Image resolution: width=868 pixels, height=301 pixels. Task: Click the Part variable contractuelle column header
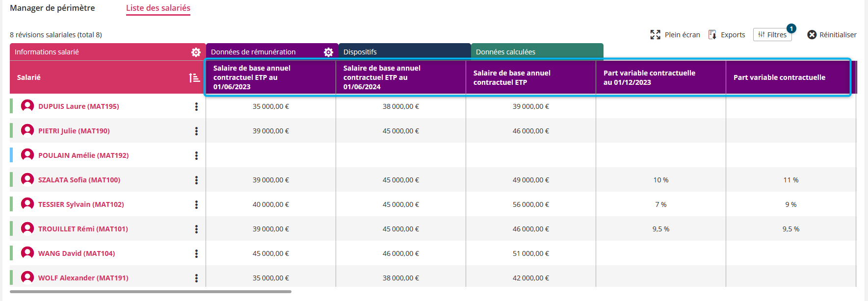[x=779, y=77]
